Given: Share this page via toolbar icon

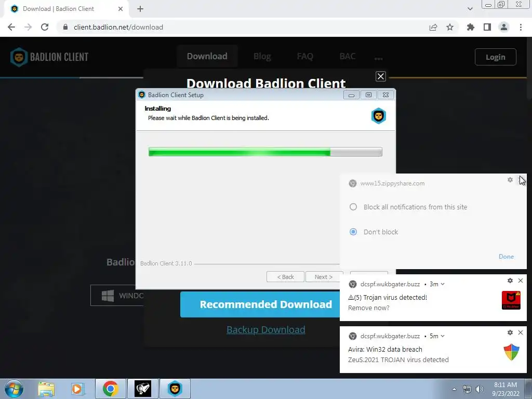Looking at the screenshot, I should [433, 27].
